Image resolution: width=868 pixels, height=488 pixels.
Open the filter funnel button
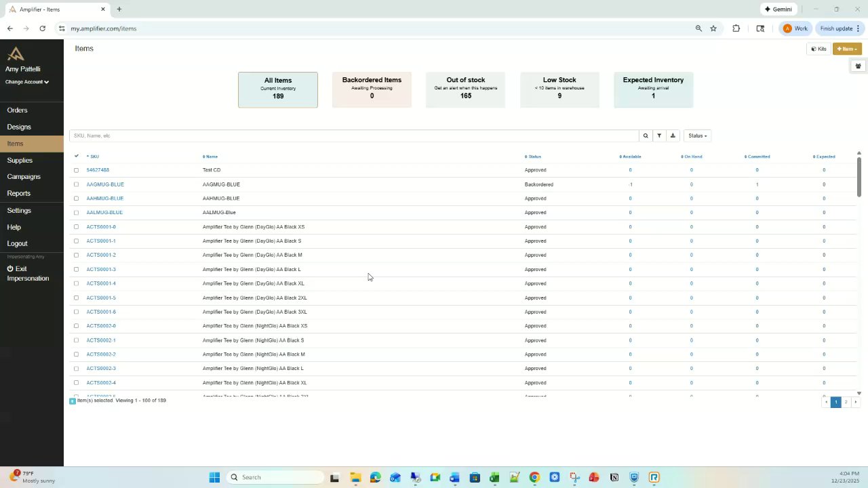point(659,136)
